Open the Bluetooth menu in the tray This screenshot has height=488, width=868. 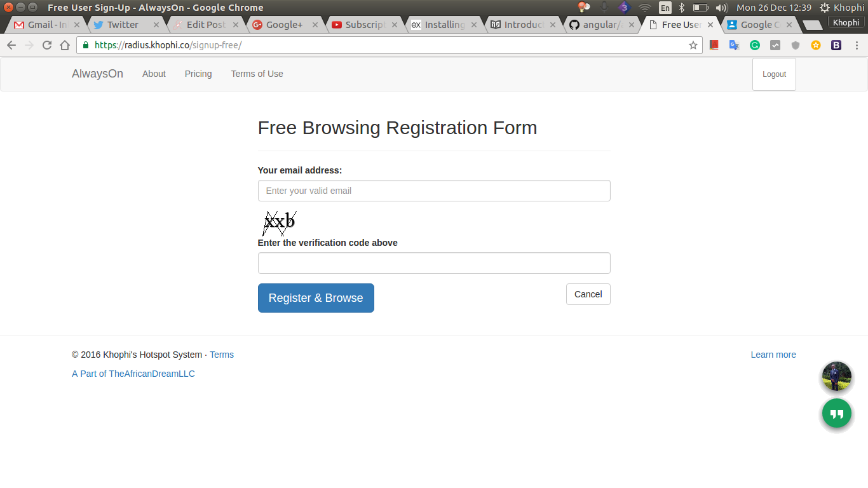682,8
